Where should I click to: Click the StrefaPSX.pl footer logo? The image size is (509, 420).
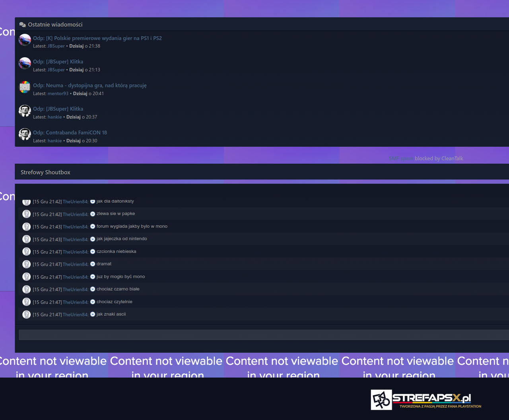pos(426,400)
